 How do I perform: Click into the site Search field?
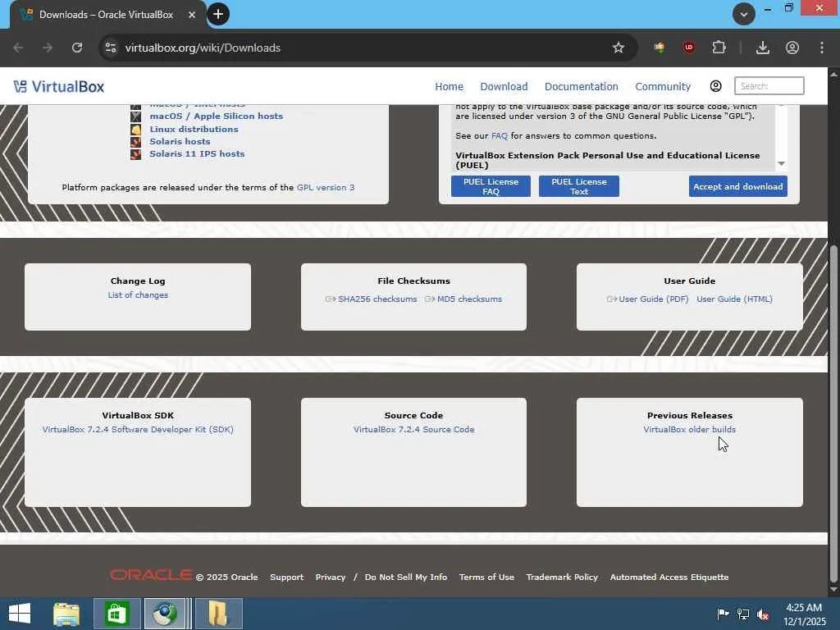point(769,85)
